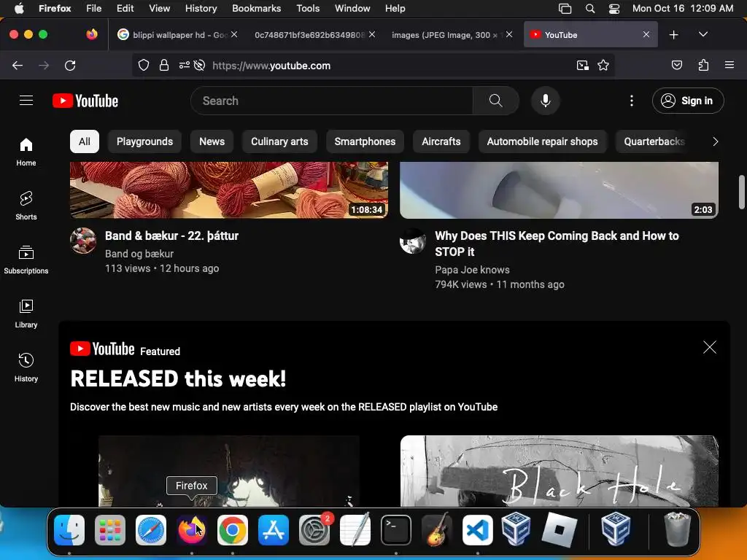747x560 pixels.
Task: Open macOS Control Center toggle icon
Action: (x=614, y=9)
